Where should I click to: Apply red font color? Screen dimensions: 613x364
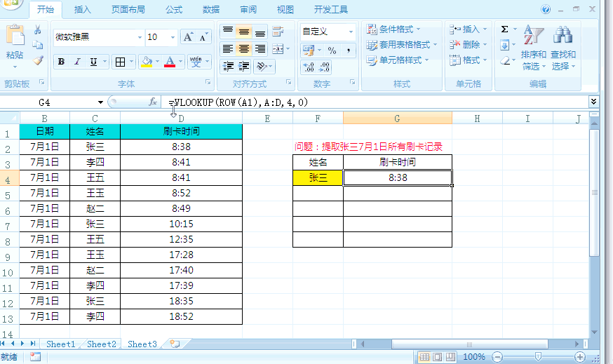tap(170, 62)
